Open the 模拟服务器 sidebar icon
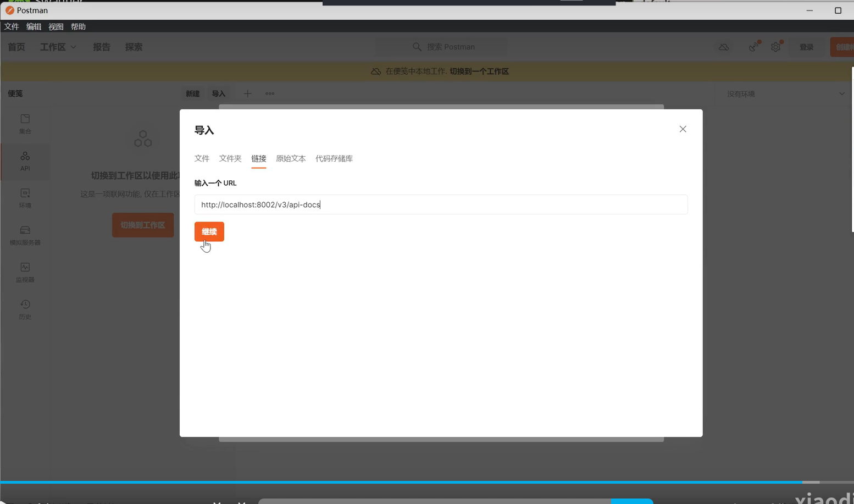 click(25, 235)
